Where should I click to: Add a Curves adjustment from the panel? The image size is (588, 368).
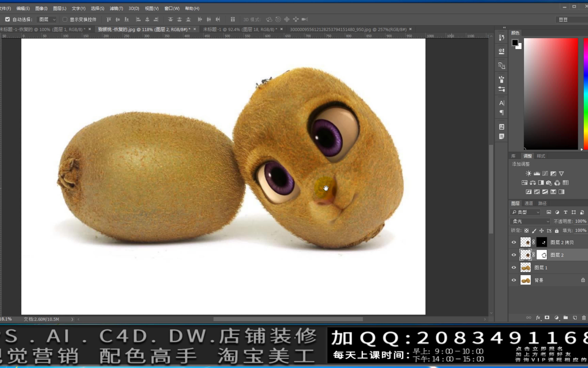pos(545,174)
